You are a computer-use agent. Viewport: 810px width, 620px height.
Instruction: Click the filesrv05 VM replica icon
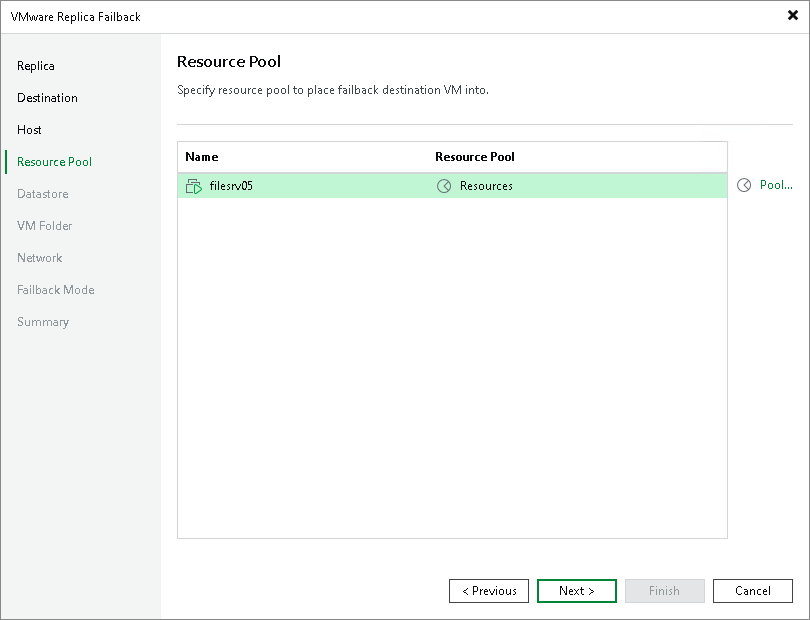pos(194,186)
